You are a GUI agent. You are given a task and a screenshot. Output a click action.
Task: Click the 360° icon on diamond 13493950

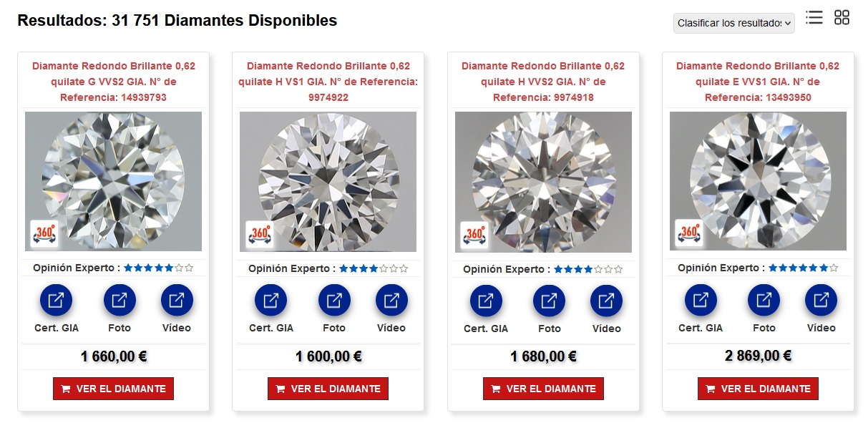tap(688, 234)
